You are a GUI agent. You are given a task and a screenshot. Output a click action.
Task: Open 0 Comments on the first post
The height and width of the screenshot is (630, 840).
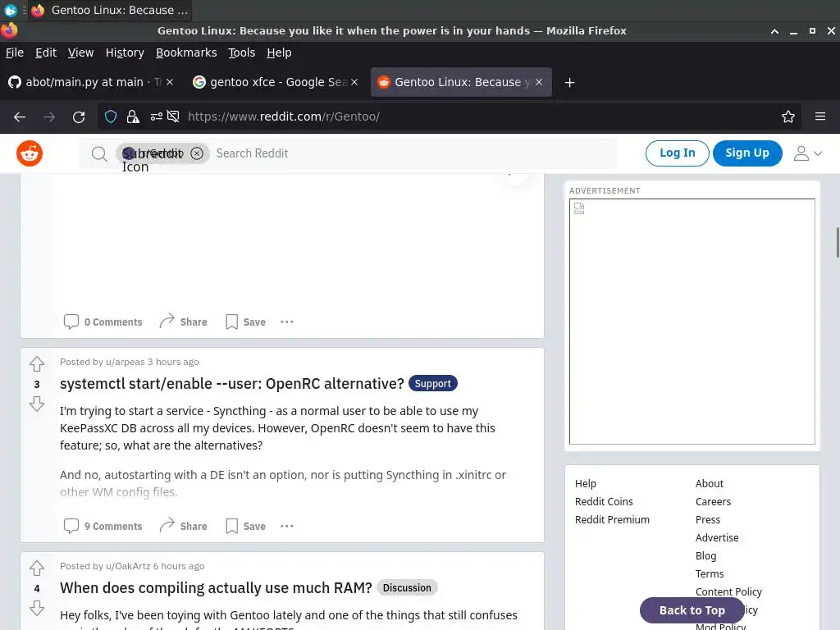(x=103, y=322)
